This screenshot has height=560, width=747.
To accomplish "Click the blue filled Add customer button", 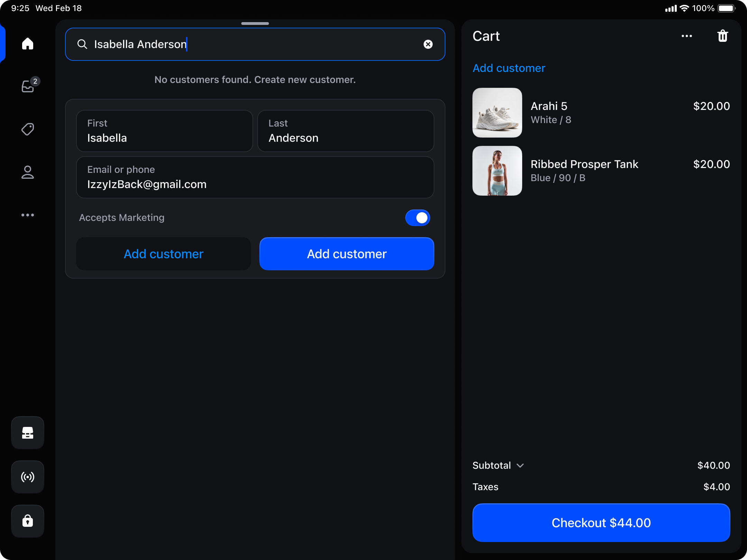I will (347, 254).
